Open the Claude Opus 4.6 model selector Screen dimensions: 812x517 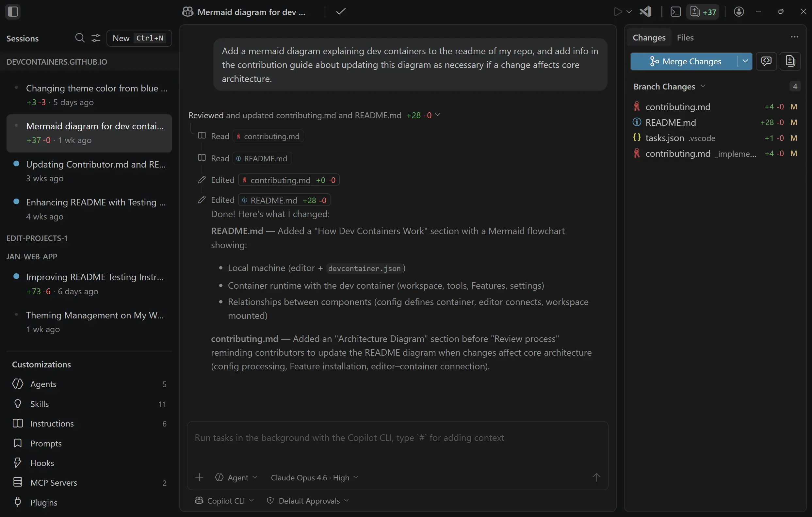(x=314, y=477)
